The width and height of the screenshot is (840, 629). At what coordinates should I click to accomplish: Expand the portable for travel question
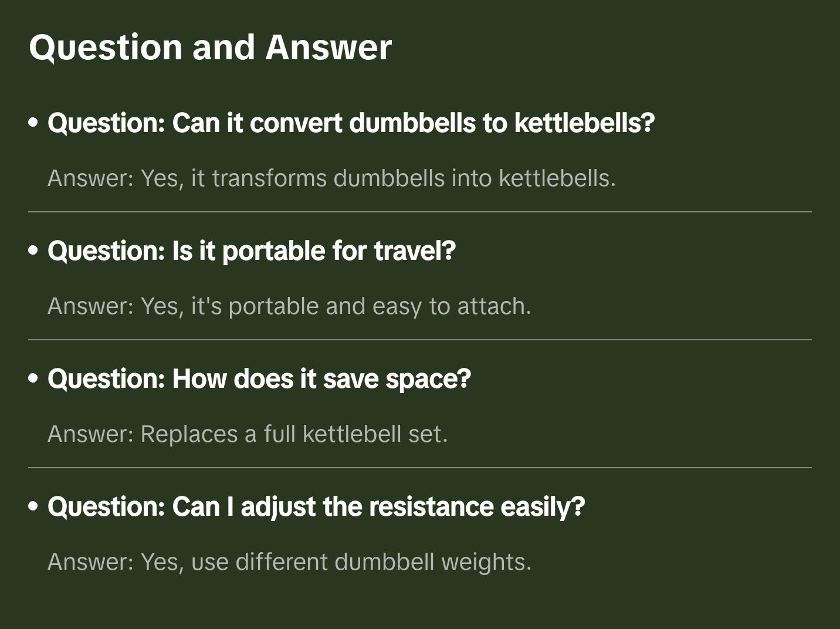252,251
